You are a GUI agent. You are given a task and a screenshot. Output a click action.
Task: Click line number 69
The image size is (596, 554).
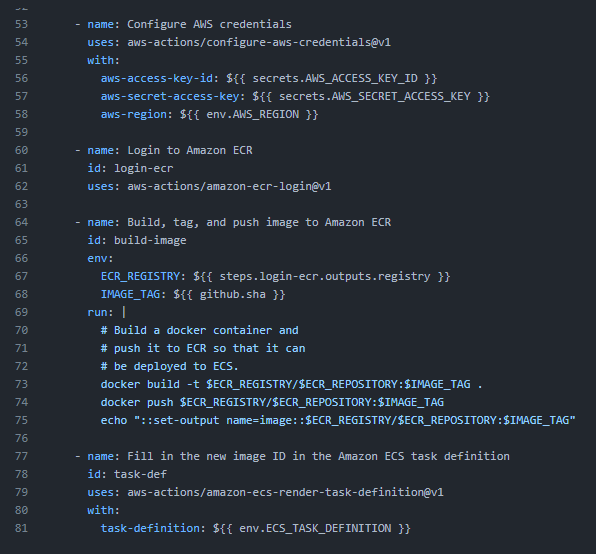tap(21, 312)
